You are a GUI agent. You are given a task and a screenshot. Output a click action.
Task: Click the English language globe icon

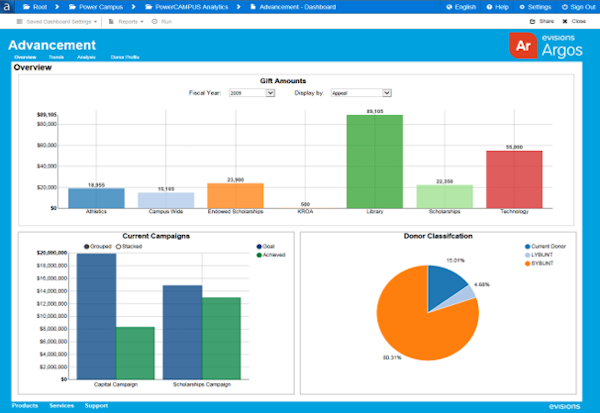click(x=450, y=7)
